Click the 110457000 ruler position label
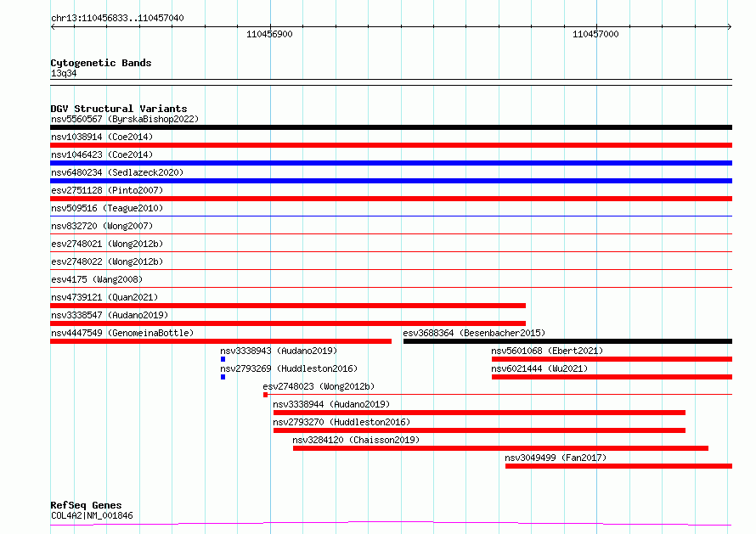The height and width of the screenshot is (534, 756). tap(595, 34)
